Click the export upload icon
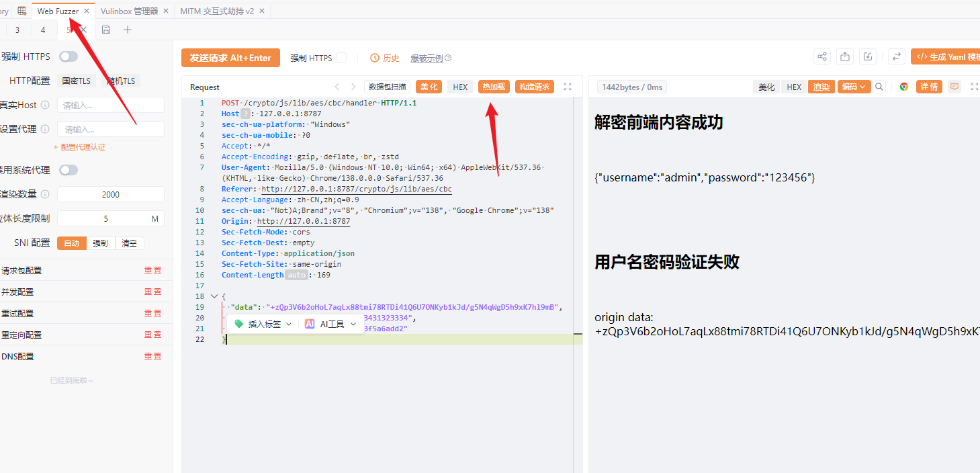This screenshot has width=980, height=473. click(x=845, y=57)
